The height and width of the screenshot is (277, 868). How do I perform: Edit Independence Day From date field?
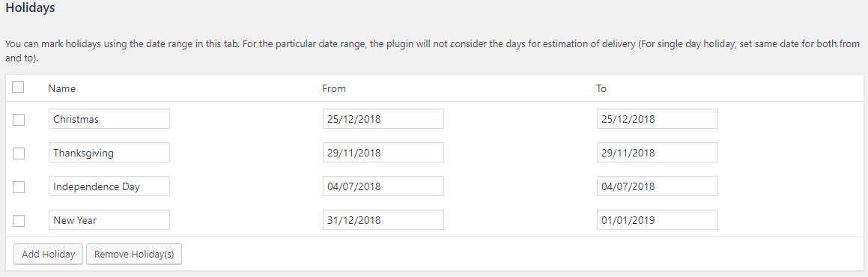383,186
